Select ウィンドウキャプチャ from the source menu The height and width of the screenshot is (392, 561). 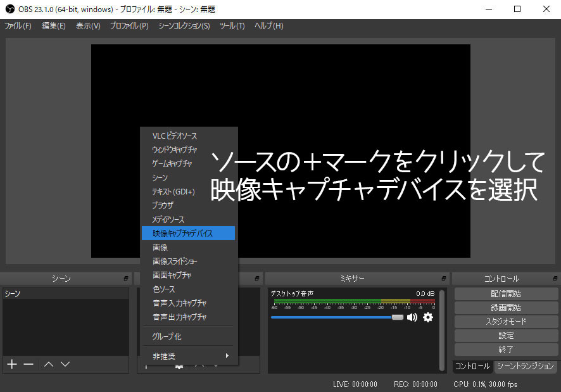click(x=188, y=149)
